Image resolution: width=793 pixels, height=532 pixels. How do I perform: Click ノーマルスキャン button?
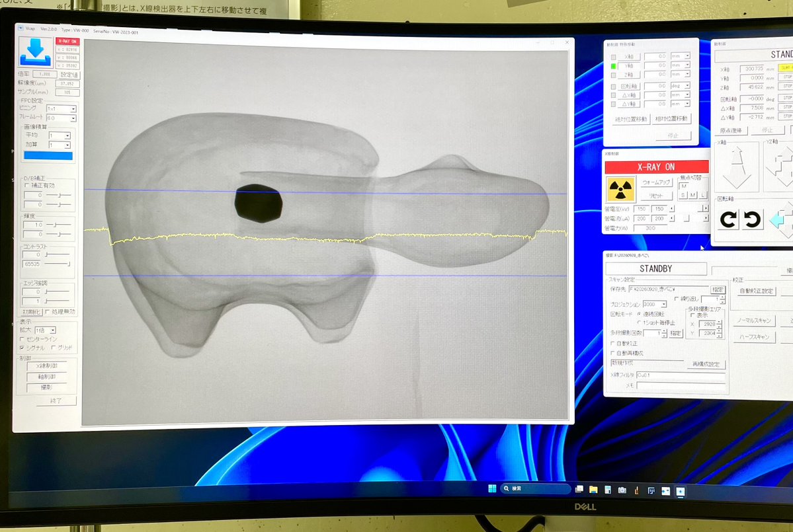pyautogui.click(x=754, y=321)
